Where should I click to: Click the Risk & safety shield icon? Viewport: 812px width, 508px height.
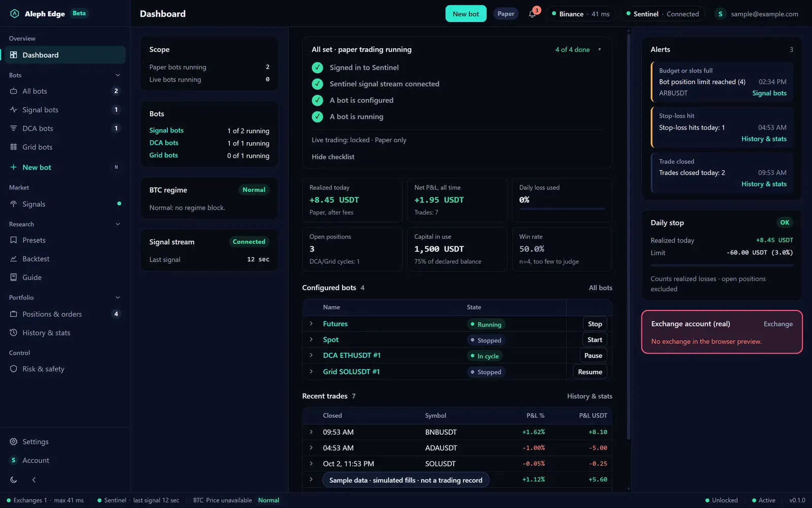point(14,369)
